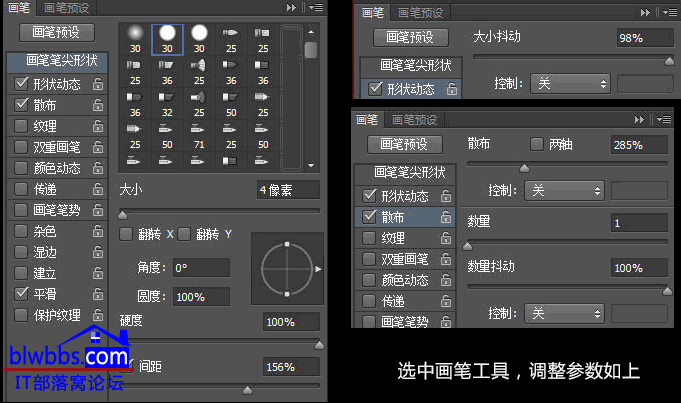Click the 角度 input field showing 0°
The width and height of the screenshot is (681, 403).
tap(201, 268)
